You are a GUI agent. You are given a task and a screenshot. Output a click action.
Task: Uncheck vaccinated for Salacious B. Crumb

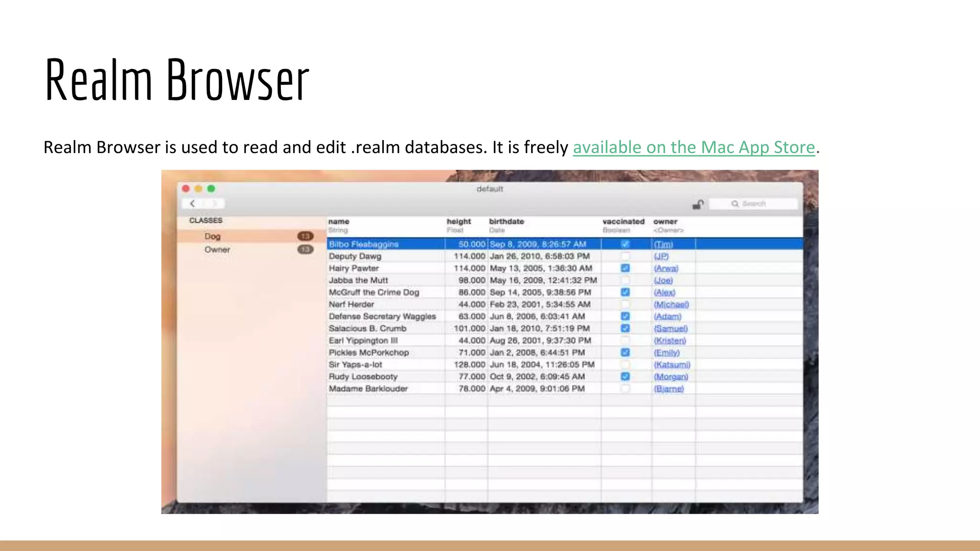(625, 328)
